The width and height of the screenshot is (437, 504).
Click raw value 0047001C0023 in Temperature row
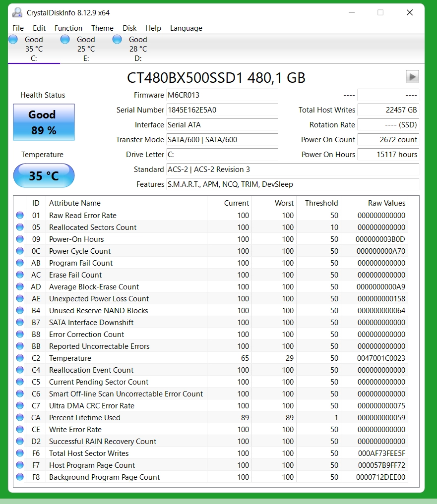coord(381,358)
